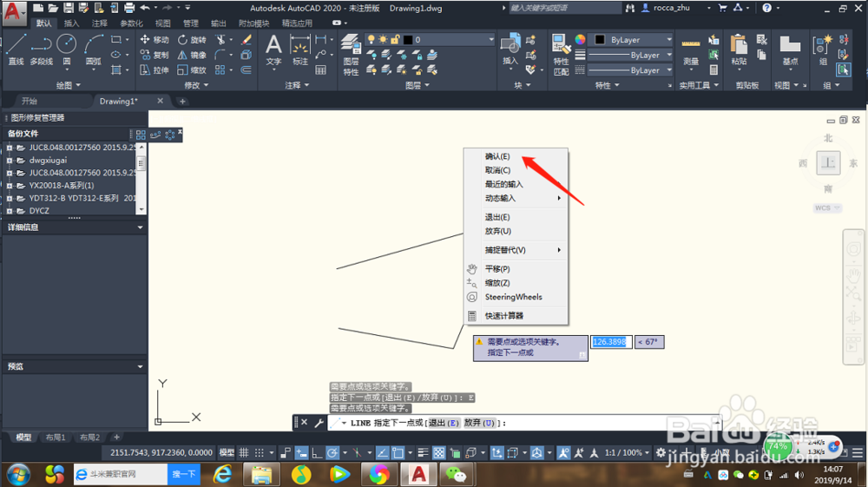Click the 特性匹配 (Match Properties) icon
This screenshot has height=487, width=868.
click(x=561, y=54)
